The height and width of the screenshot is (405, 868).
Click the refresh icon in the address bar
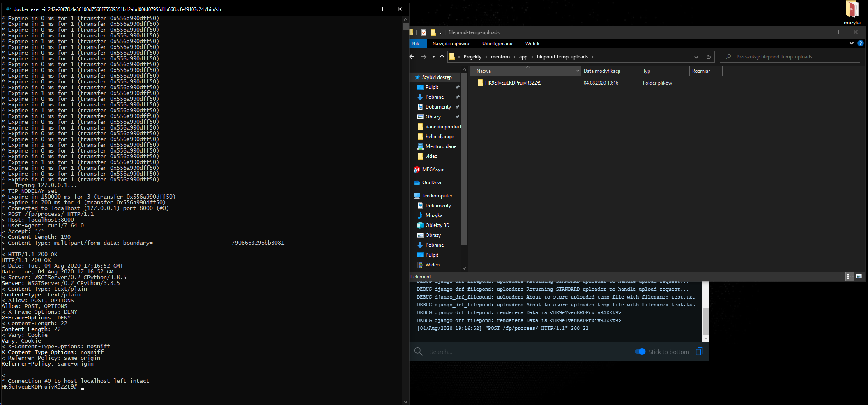pyautogui.click(x=708, y=57)
